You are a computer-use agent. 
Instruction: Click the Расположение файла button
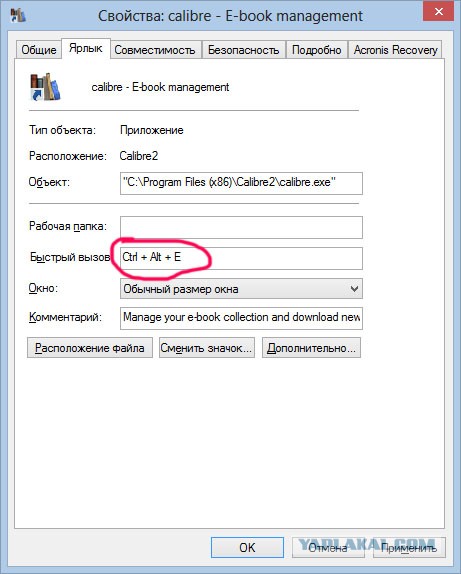point(90,348)
